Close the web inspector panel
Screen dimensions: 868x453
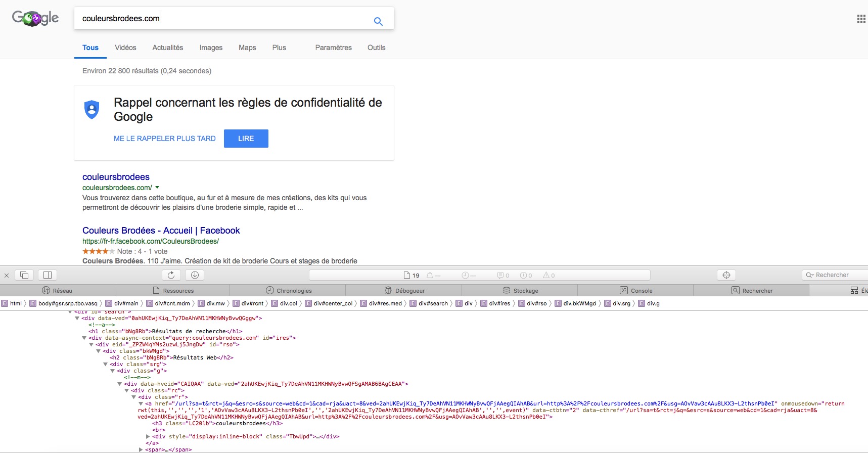[x=7, y=276]
